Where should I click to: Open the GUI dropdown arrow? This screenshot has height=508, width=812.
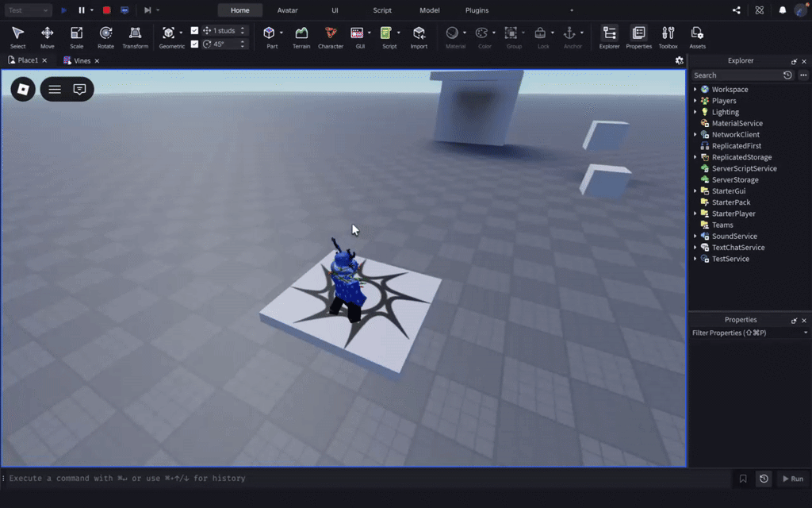click(x=370, y=33)
